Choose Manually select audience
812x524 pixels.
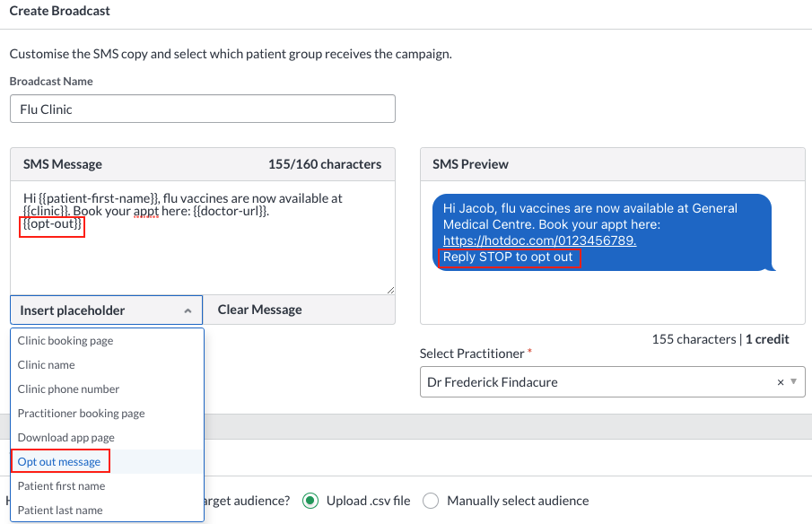click(x=430, y=501)
